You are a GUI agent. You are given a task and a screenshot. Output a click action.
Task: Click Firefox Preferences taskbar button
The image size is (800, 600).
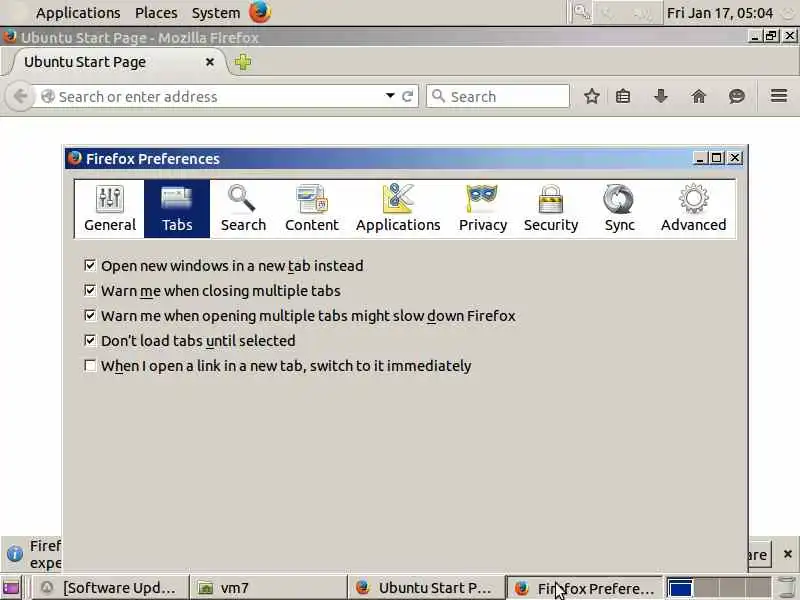[x=584, y=588]
